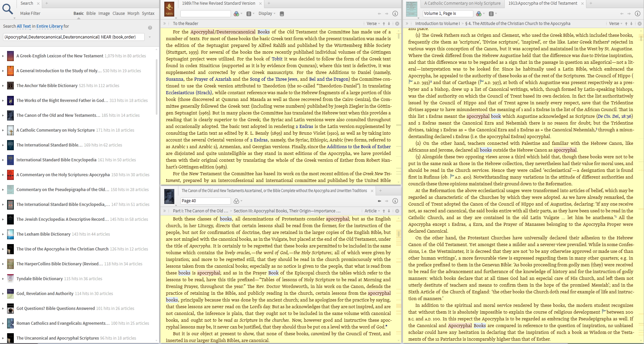
Task: Expand A Greek-English Lexicon search result
Action: tap(3, 56)
